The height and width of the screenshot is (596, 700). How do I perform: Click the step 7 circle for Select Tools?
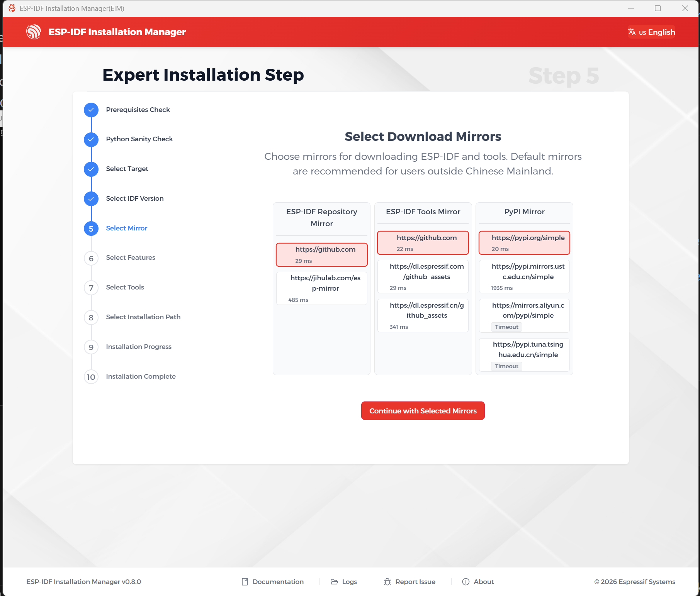tap(91, 288)
